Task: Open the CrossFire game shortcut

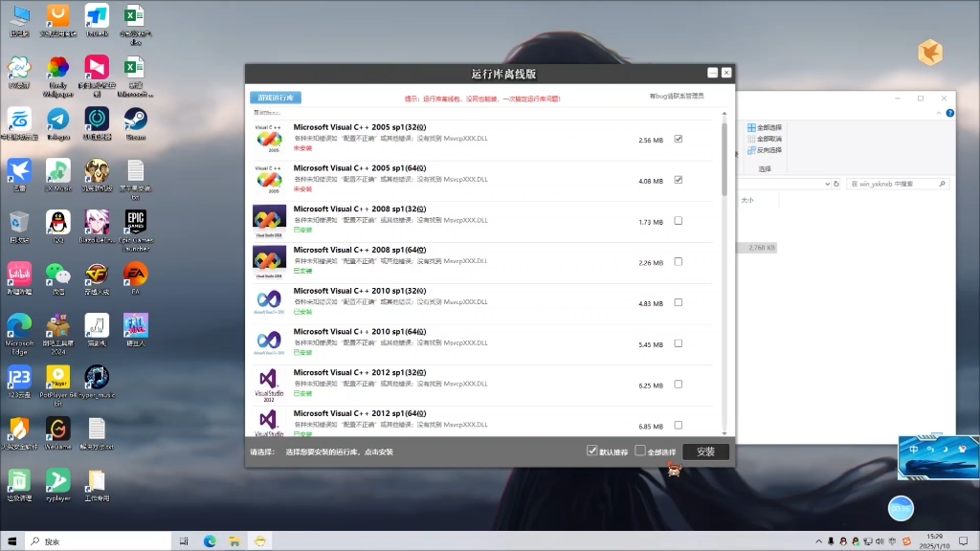Action: (97, 278)
